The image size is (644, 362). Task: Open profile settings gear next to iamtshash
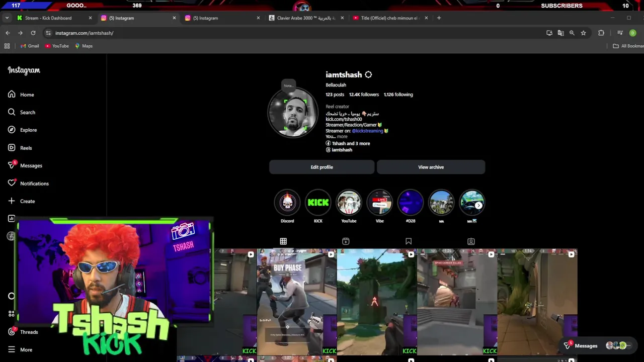(x=368, y=74)
